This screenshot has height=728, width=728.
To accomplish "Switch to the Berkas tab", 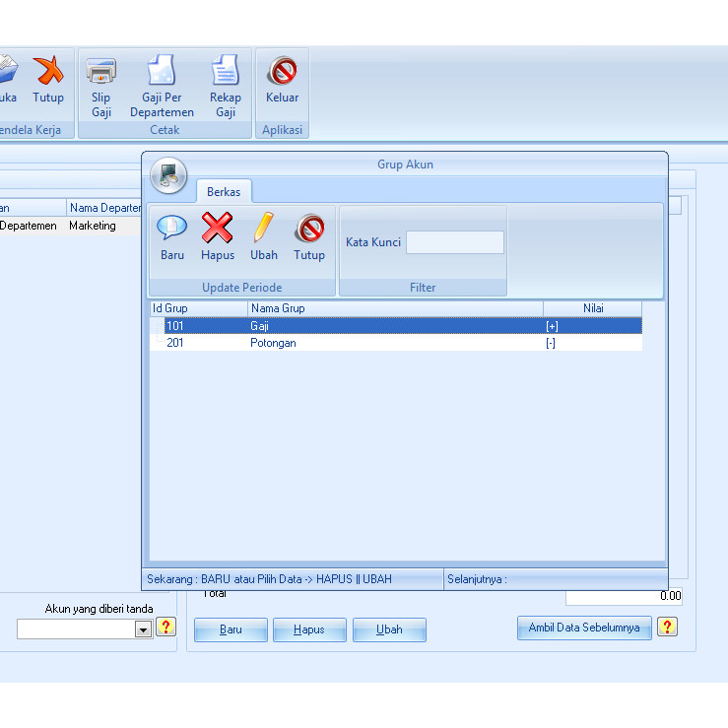I will click(224, 192).
